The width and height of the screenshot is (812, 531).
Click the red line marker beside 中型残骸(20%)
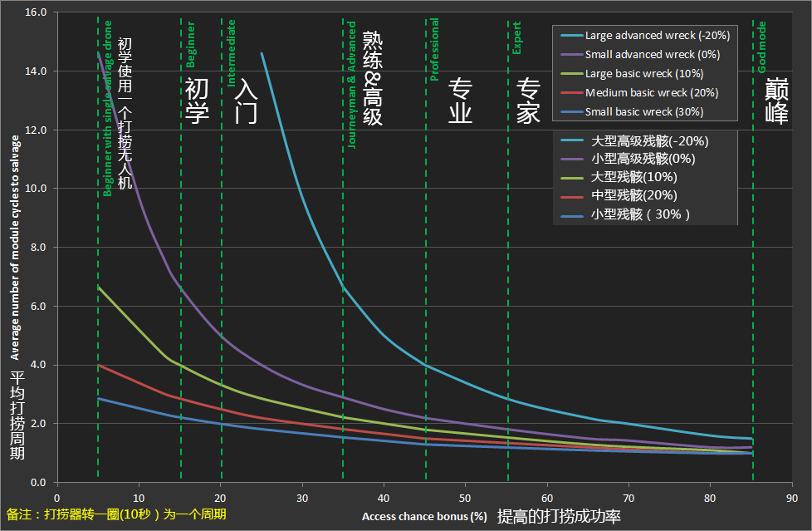[571, 196]
